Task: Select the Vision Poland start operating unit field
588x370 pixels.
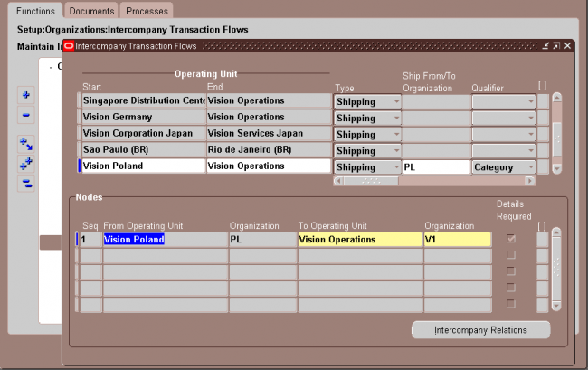Action: (x=144, y=166)
